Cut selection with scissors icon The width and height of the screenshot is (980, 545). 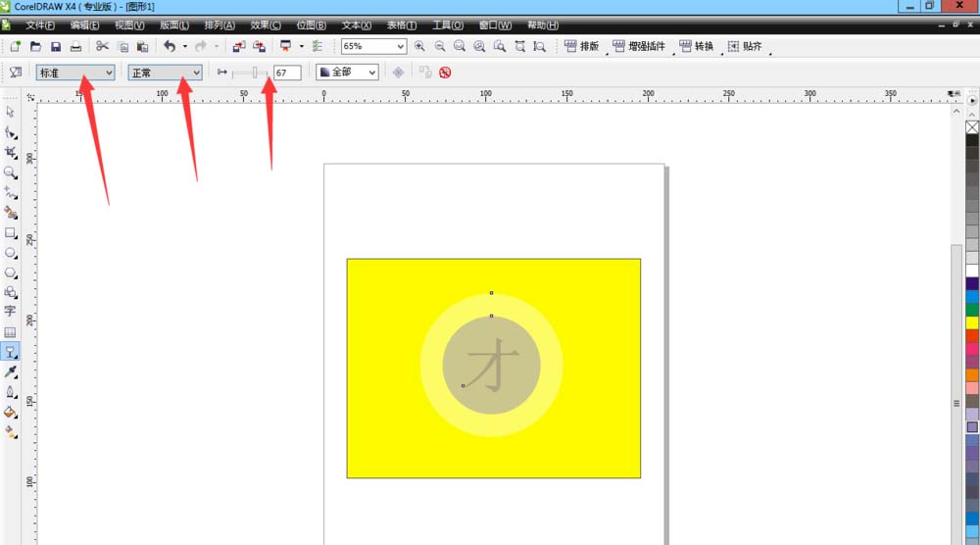point(103,46)
